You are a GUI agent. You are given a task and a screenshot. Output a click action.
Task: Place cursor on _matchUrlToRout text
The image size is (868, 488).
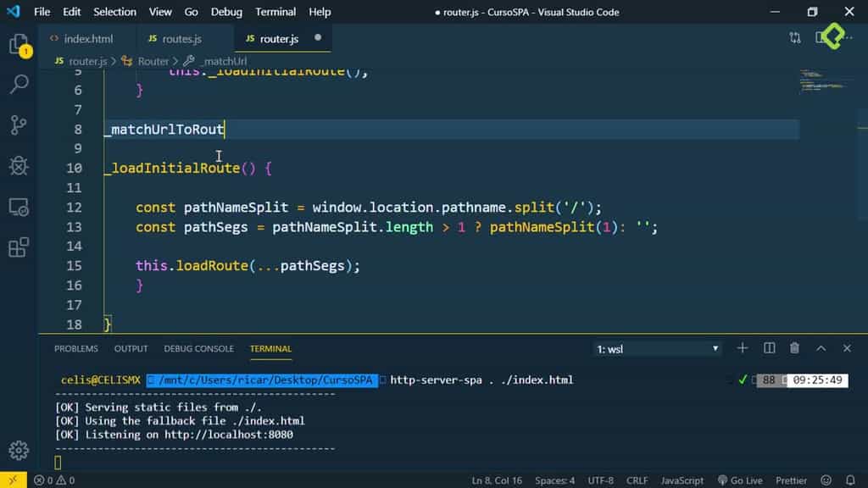pyautogui.click(x=164, y=130)
